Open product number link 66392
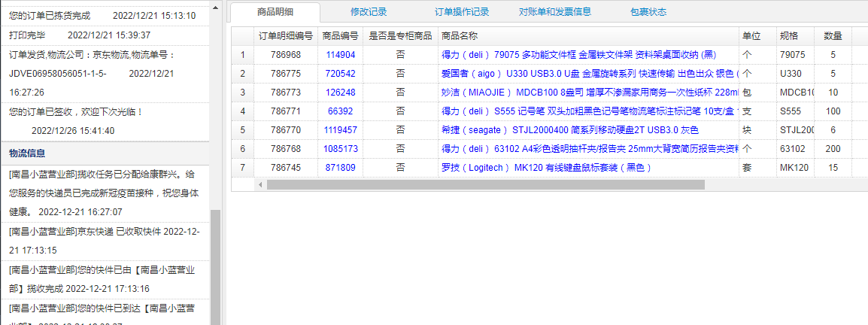The image size is (868, 325). point(341,111)
